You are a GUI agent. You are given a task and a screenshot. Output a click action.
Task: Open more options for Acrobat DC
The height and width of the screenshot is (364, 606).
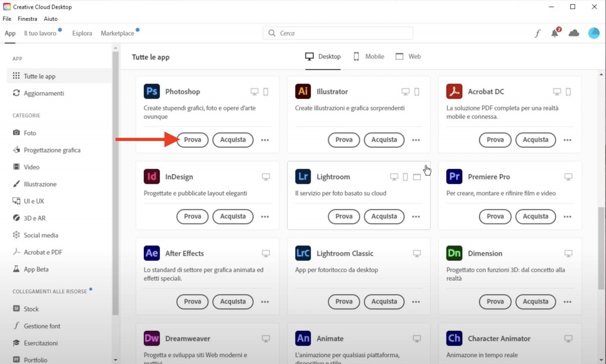pos(567,140)
